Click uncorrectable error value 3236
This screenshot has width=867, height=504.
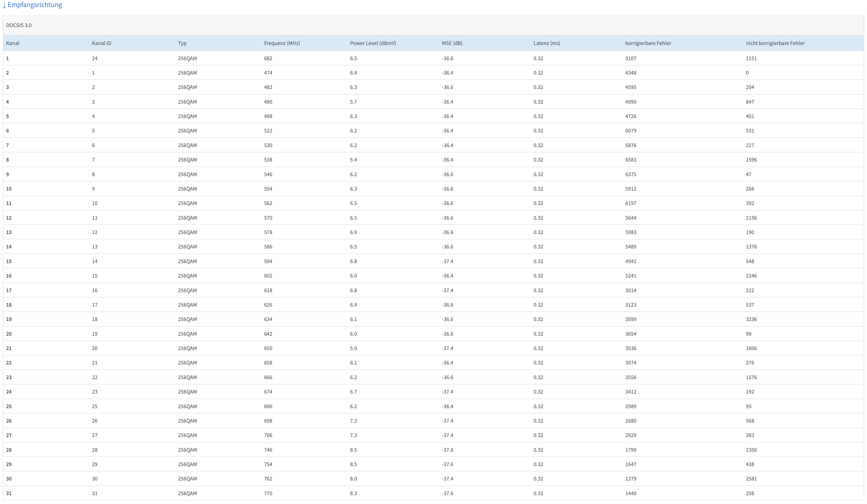coord(751,319)
